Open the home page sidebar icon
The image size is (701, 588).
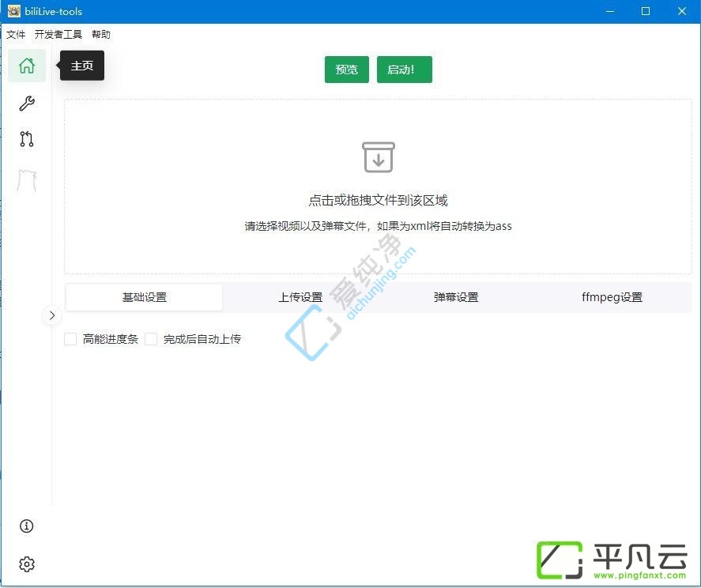27,66
